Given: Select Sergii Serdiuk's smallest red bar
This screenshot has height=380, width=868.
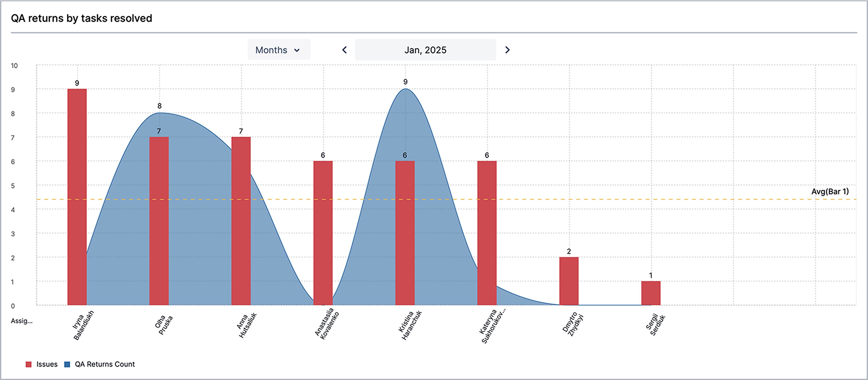Looking at the screenshot, I should pyautogui.click(x=651, y=293).
